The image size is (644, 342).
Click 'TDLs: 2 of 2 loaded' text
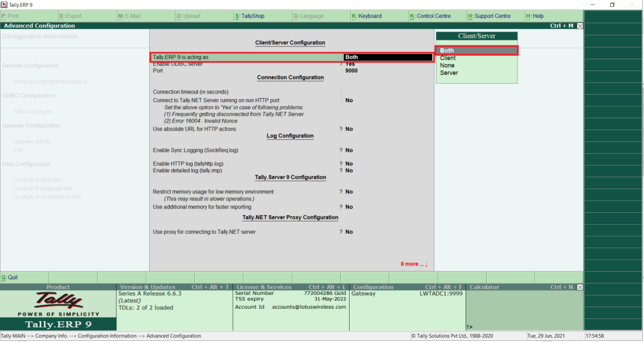click(x=146, y=307)
